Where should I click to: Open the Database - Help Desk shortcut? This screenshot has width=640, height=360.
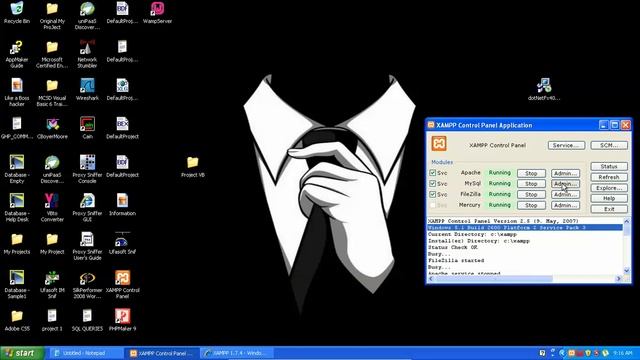click(x=17, y=207)
